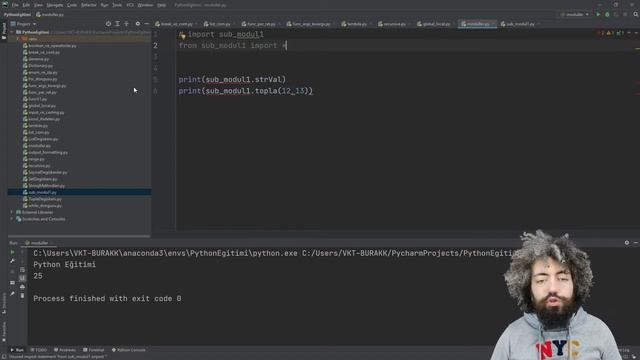Click the green Run button in toolbar
This screenshot has width=640, height=360.
[598, 14]
